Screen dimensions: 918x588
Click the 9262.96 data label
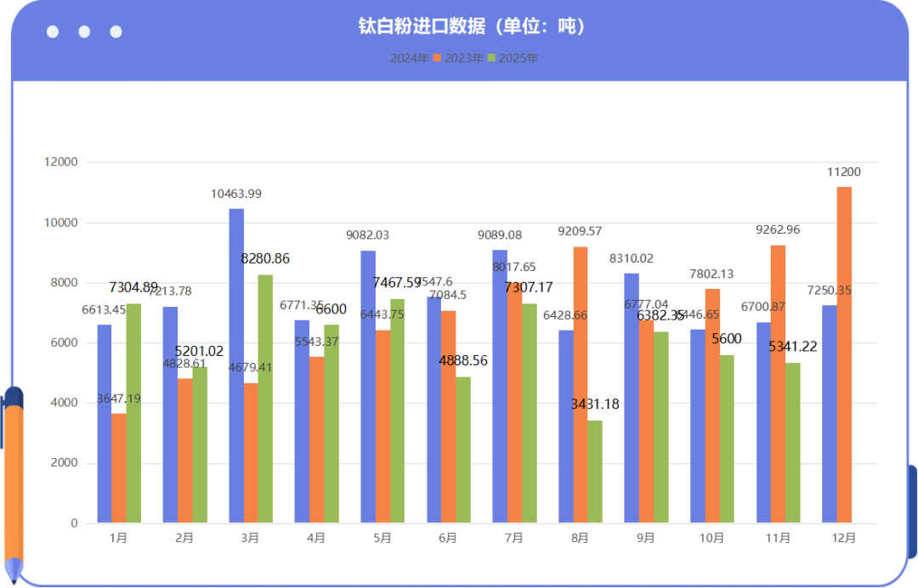pyautogui.click(x=778, y=229)
